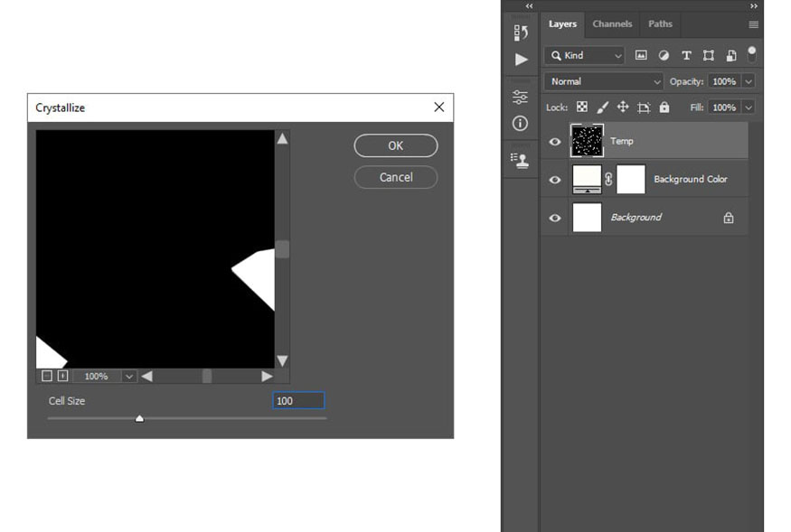
Task: Click the vertical preview scrollbar thumb
Action: (282, 249)
